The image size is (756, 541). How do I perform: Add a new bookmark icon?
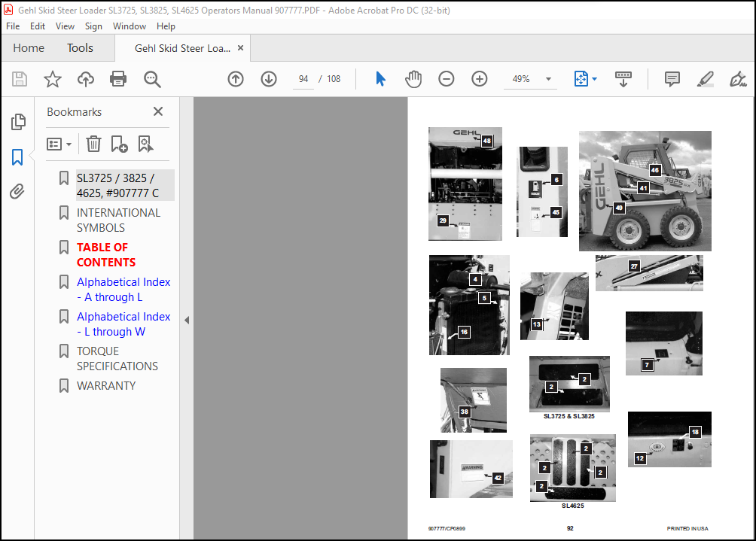click(x=119, y=144)
